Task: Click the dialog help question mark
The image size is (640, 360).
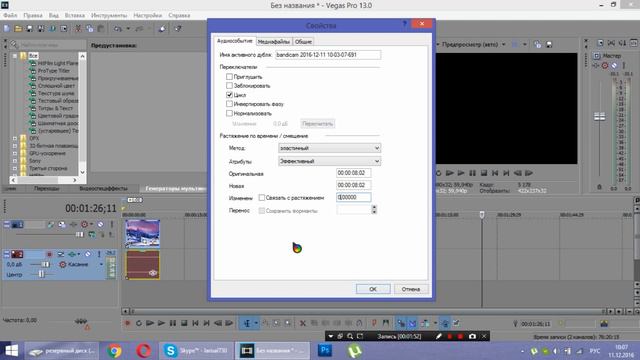Action: pyautogui.click(x=404, y=24)
